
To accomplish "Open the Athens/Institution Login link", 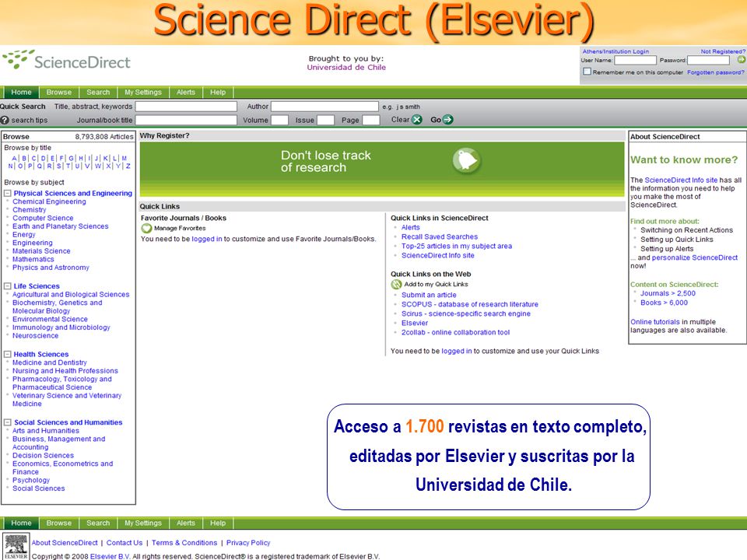I will tap(615, 51).
